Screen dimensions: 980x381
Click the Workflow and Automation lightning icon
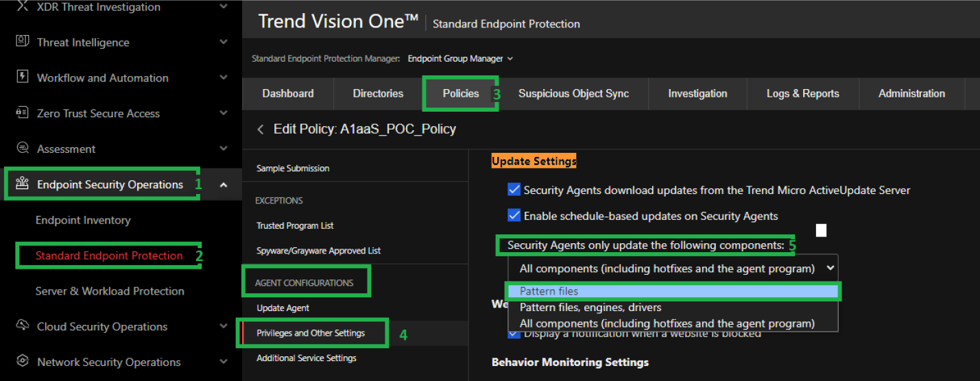tap(22, 77)
